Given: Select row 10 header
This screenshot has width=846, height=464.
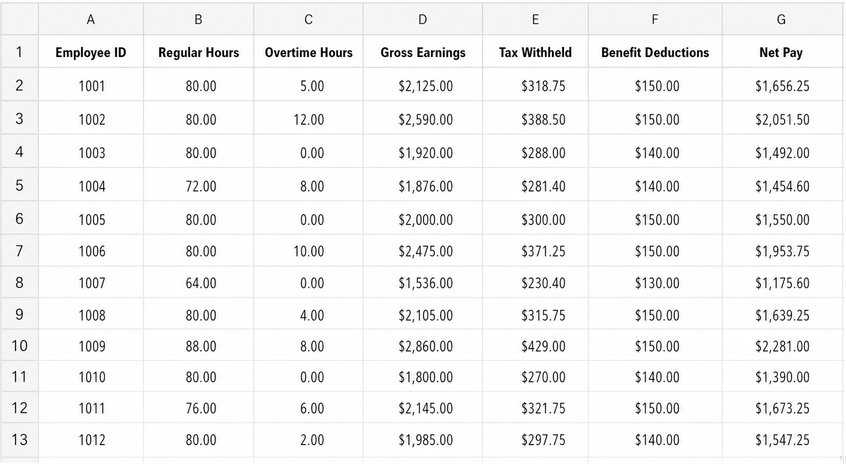Looking at the screenshot, I should (19, 345).
